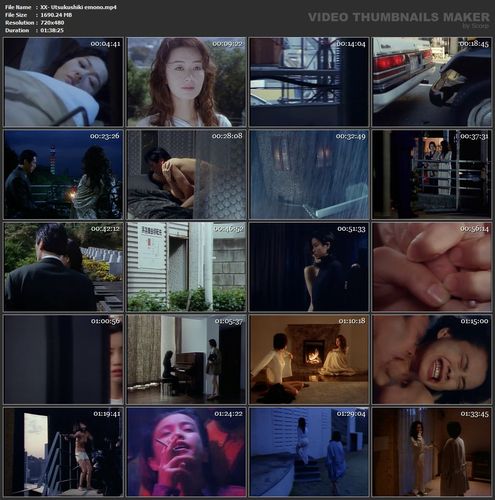Select the thumbnail stamped 01:15:00
Viewport: 495px width, 500px height.
point(432,359)
